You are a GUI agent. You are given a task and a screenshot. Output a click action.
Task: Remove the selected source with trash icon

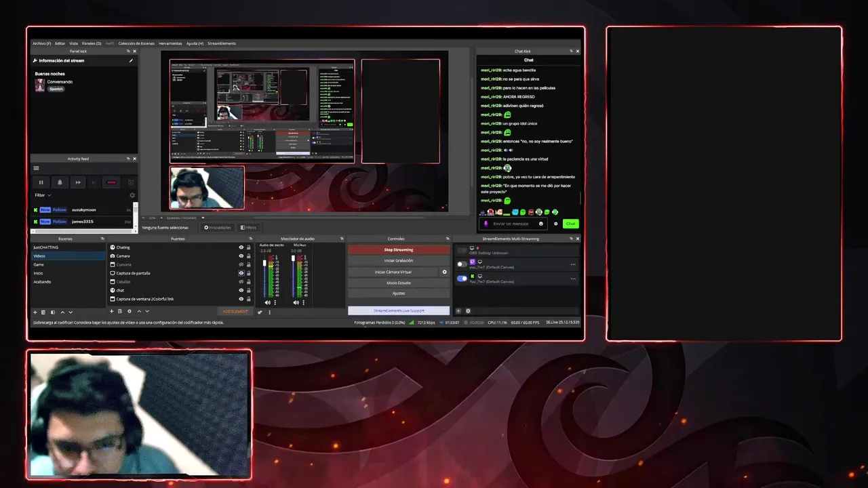[x=120, y=311]
